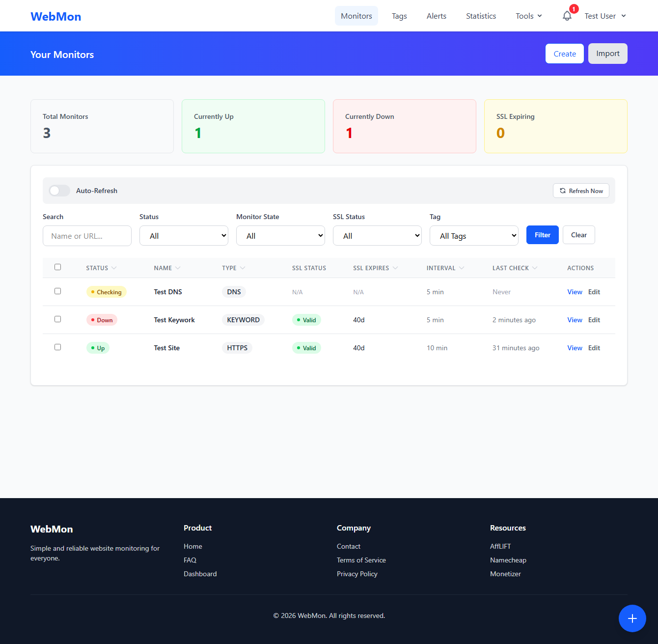Click the Import button
Image resolution: width=658 pixels, height=644 pixels.
607,54
